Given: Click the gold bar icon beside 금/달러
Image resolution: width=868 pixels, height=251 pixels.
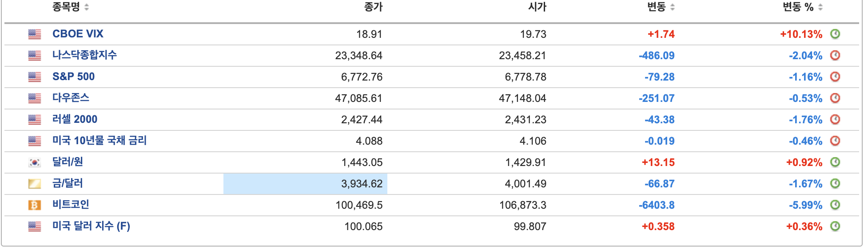Looking at the screenshot, I should (35, 184).
